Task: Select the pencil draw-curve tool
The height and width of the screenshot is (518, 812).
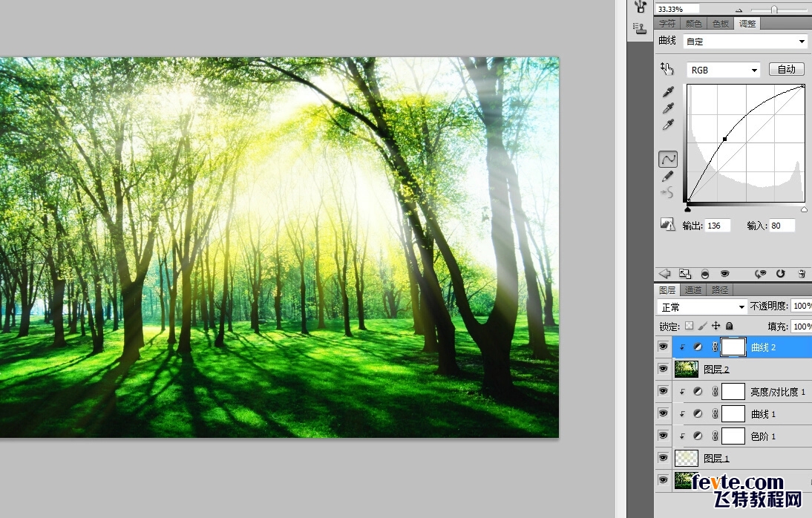Action: (x=668, y=177)
